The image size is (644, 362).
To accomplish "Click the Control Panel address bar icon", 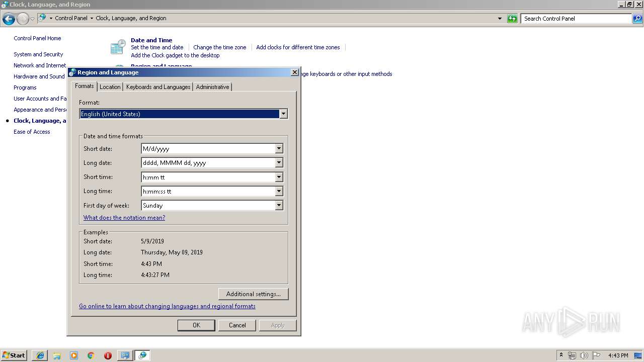I will [42, 18].
